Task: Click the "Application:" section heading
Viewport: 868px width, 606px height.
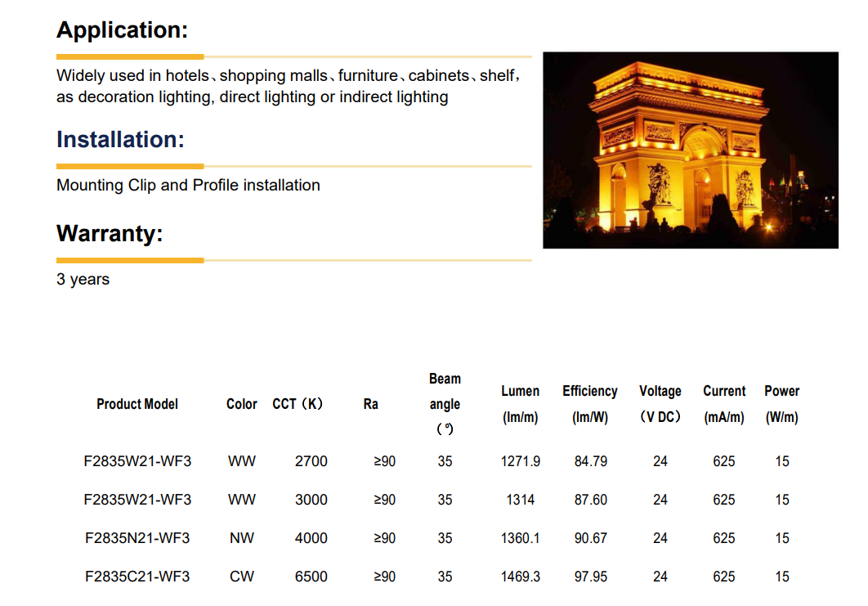Action: pos(123,30)
